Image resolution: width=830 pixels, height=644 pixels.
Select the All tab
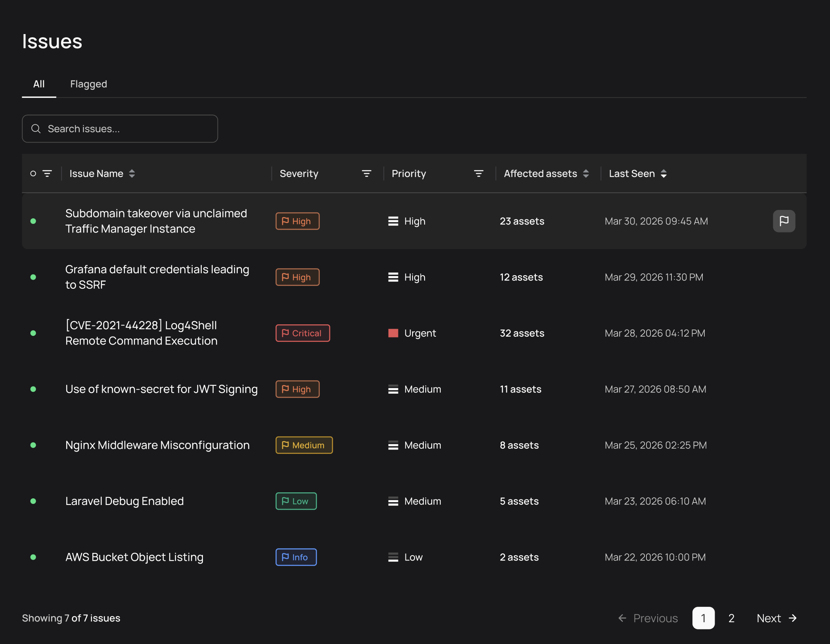point(39,84)
